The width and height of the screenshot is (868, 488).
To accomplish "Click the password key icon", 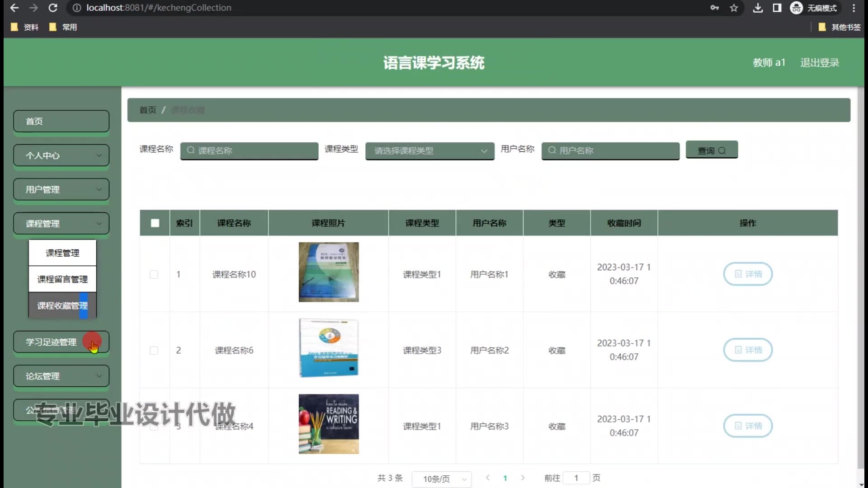I will tap(714, 8).
